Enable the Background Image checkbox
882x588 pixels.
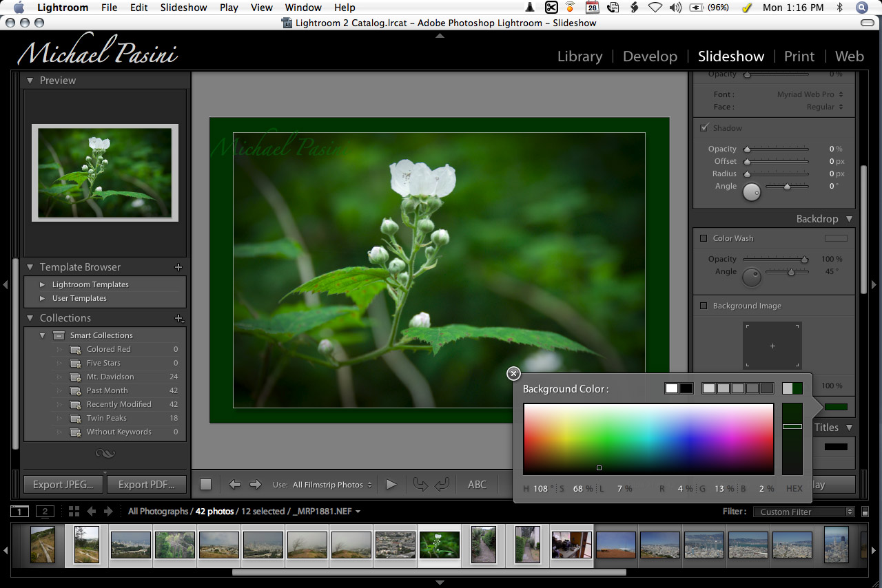point(704,306)
